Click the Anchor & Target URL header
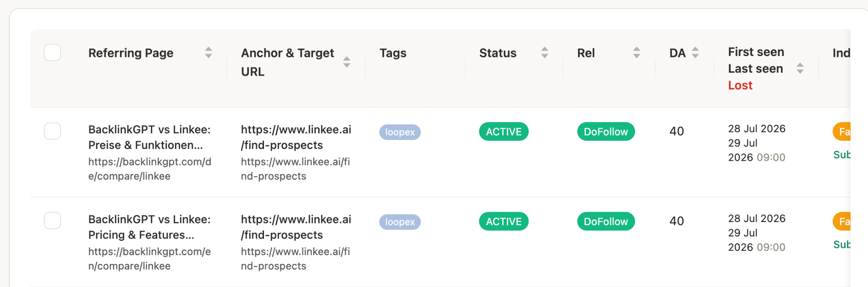This screenshot has width=868, height=287. pos(287,62)
